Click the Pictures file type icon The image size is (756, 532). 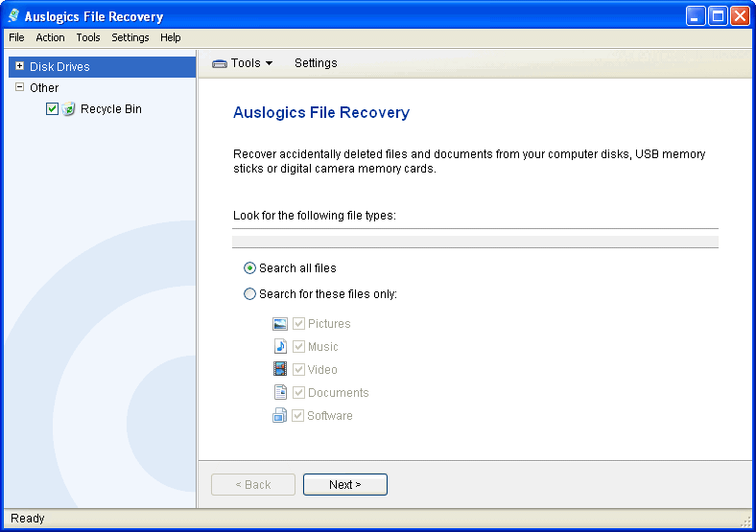pos(279,324)
